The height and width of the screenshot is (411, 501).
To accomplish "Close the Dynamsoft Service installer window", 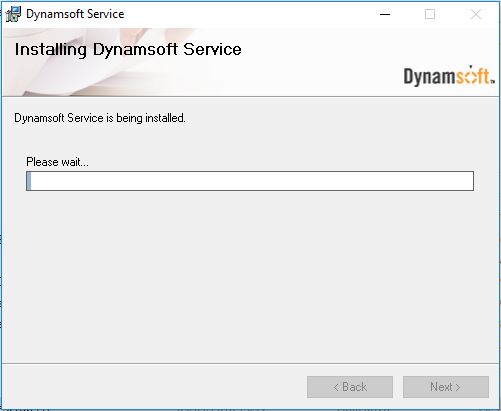I will [x=476, y=14].
